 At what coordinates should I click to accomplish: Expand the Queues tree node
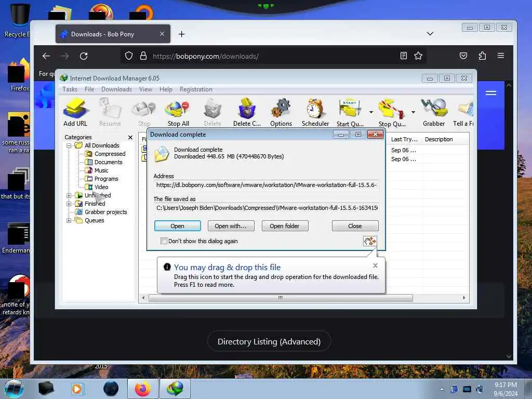click(x=69, y=220)
